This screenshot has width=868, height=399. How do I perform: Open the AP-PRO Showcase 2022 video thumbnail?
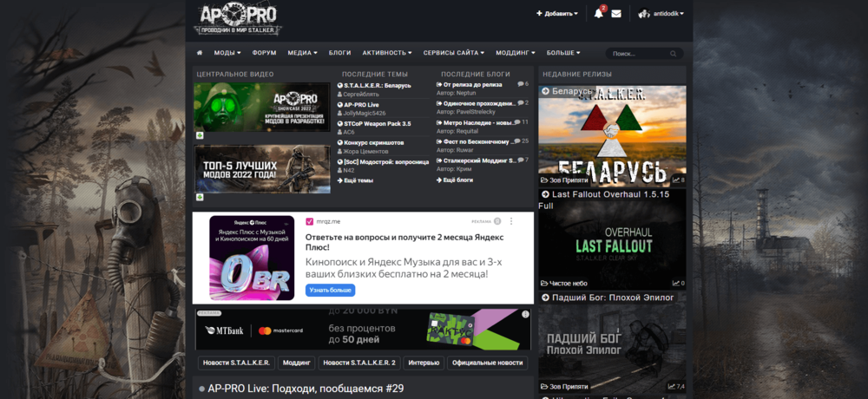(262, 107)
